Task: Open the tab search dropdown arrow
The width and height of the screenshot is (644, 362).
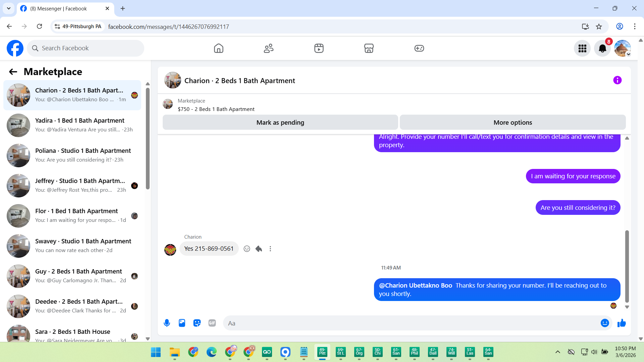Action: pyautogui.click(x=9, y=8)
